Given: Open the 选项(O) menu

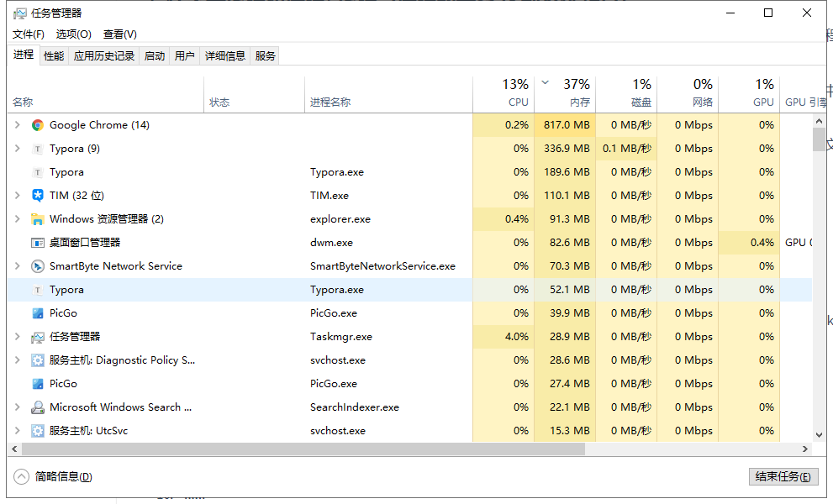Looking at the screenshot, I should click(x=74, y=34).
